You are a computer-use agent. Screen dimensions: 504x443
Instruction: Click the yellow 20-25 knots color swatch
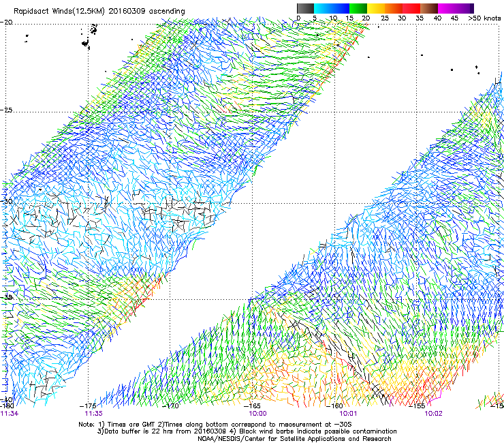[x=376, y=8]
